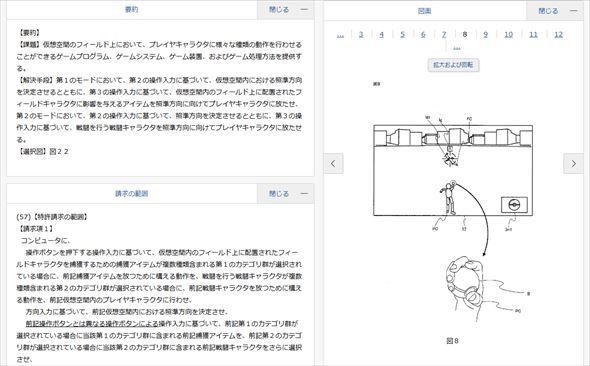
Task: Select the current page number 8
Action: click(x=465, y=34)
